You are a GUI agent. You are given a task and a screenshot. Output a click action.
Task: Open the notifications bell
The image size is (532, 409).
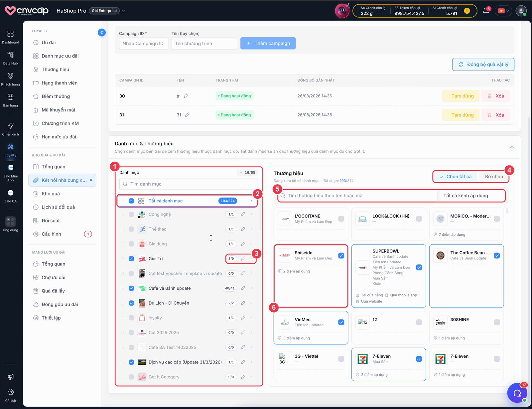point(486,11)
